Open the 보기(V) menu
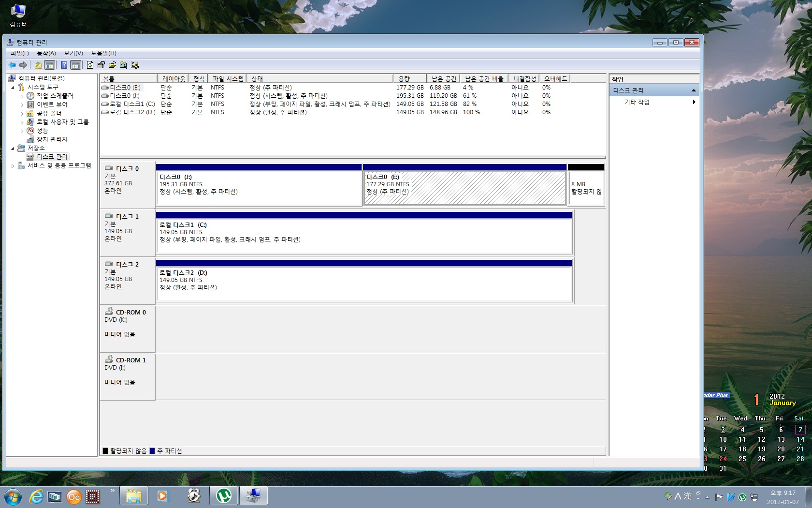Screen dimensions: 812x508 point(73,53)
